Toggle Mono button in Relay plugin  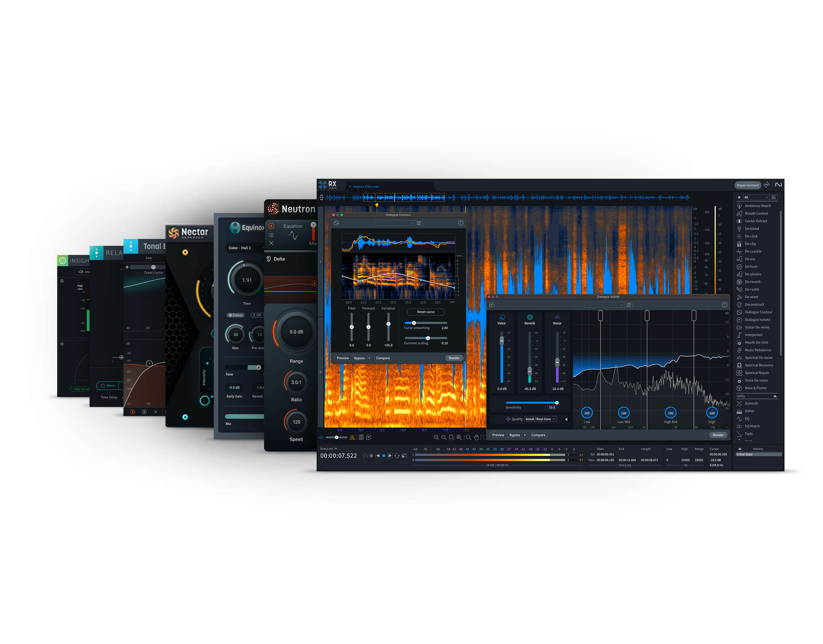(x=108, y=386)
